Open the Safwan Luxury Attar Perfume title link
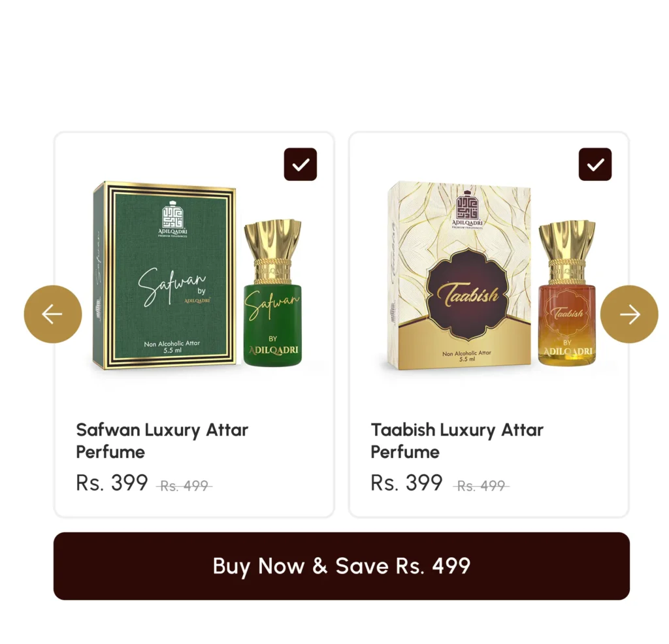The height and width of the screenshot is (644, 669). [x=162, y=441]
